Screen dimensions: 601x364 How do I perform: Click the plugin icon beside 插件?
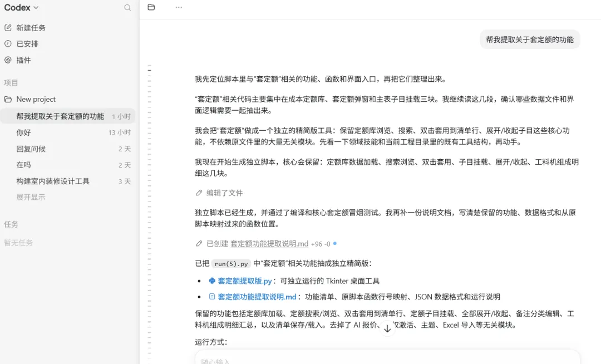point(8,60)
